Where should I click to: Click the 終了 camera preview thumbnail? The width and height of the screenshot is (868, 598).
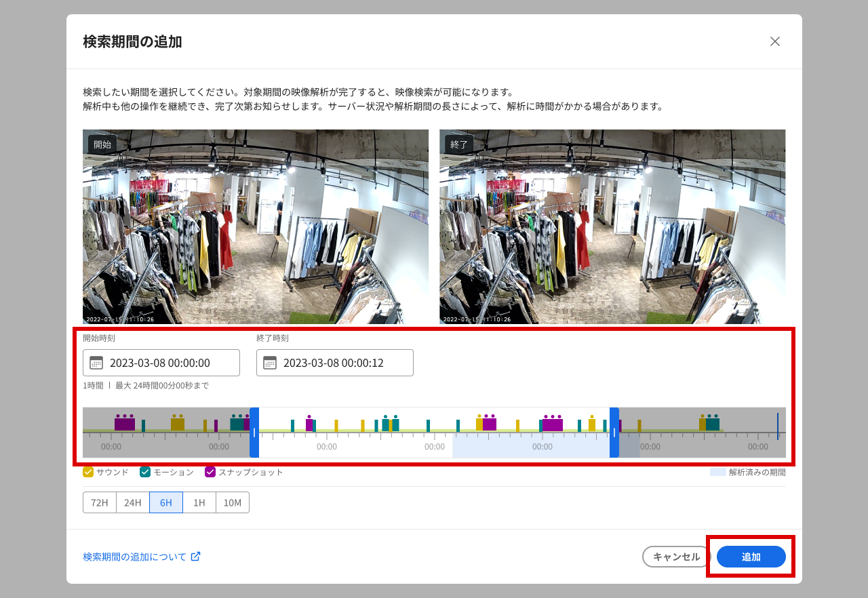click(x=612, y=226)
